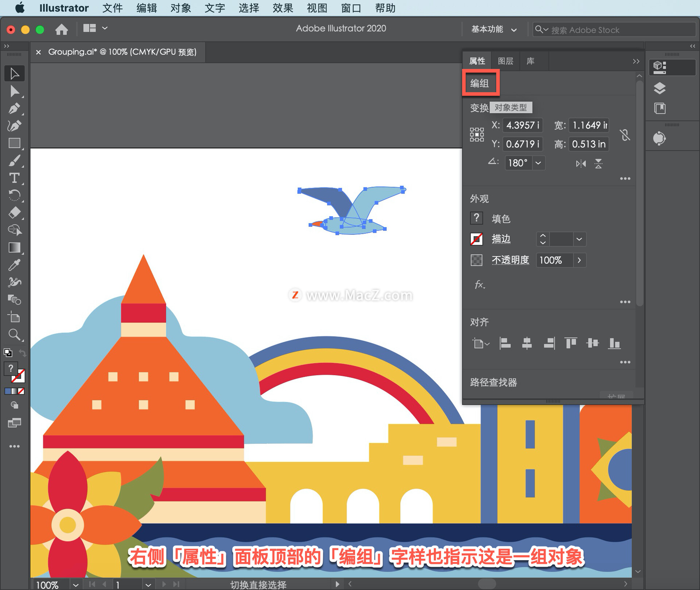Select the Artboard tool
This screenshot has width=700, height=590.
click(15, 317)
